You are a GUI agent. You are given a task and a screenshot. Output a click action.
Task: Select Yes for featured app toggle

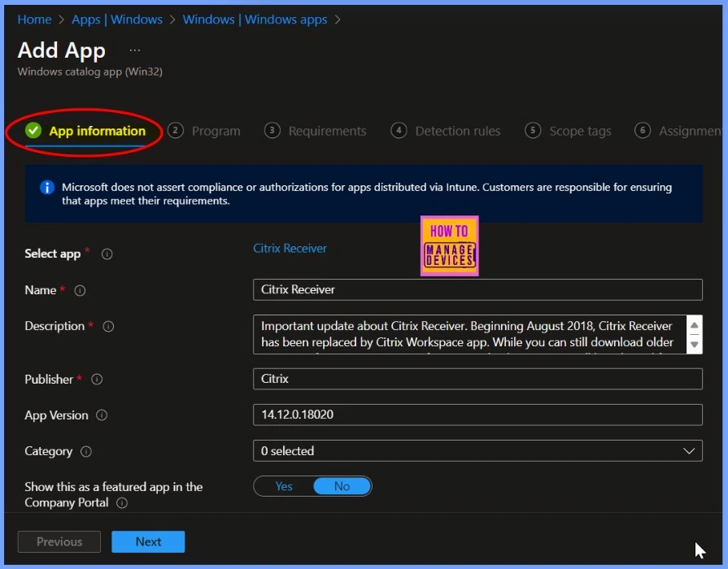(x=284, y=486)
